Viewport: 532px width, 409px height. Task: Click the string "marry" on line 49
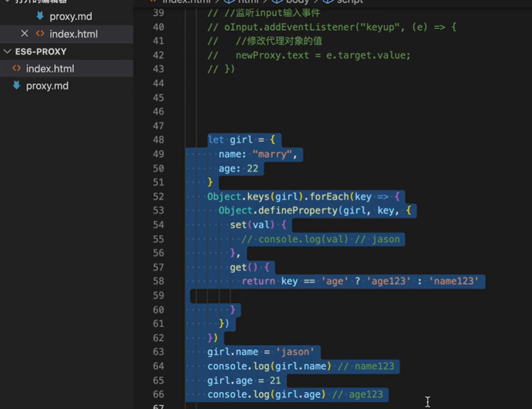tap(272, 154)
